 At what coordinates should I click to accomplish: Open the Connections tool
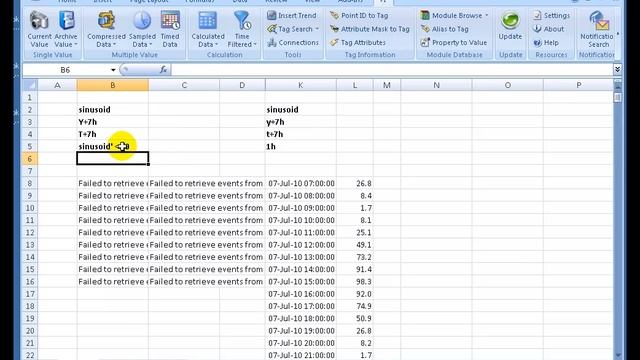[x=293, y=42]
